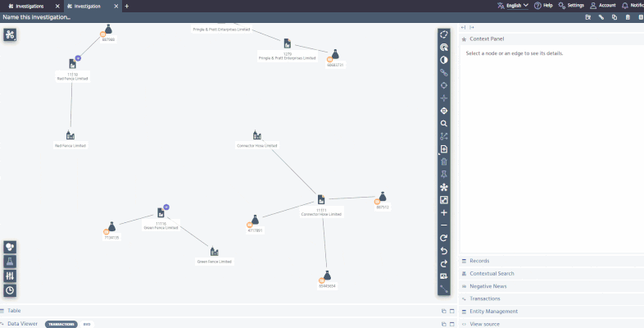Click the add document icon in toolbar
This screenshot has height=328, width=644.
tap(443, 149)
